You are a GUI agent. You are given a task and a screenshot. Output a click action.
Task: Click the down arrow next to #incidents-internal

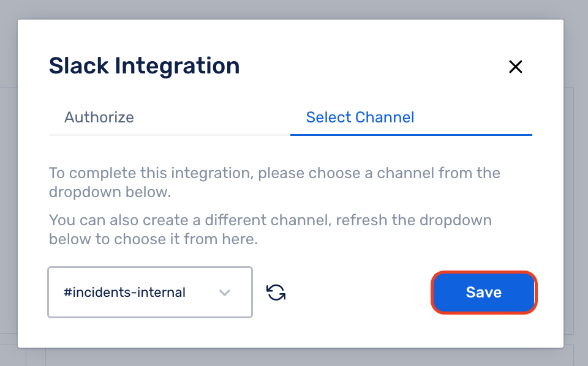pyautogui.click(x=225, y=293)
